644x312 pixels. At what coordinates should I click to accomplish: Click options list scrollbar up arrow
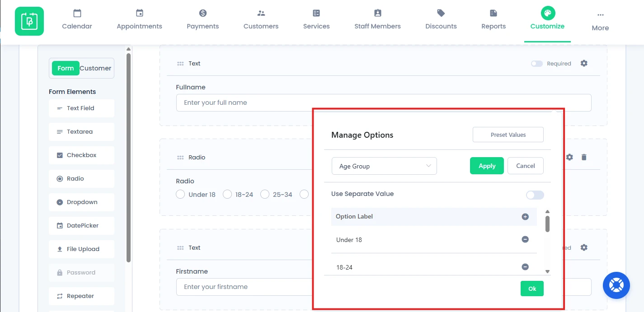(547, 211)
